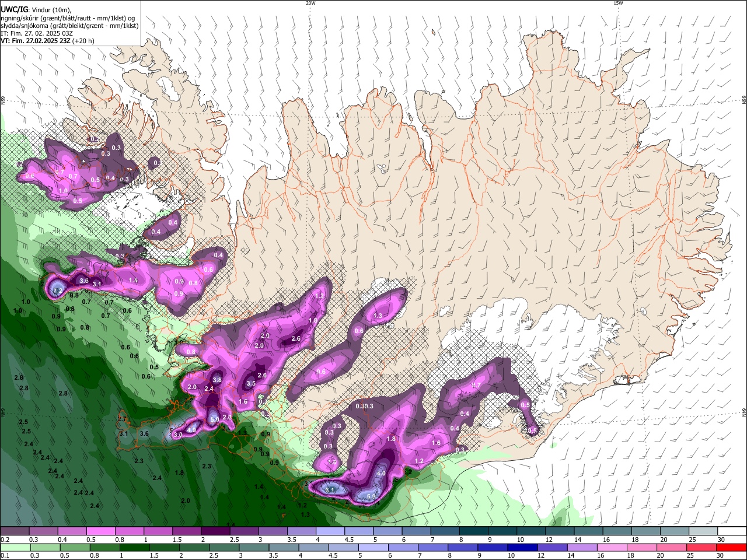Click the "rigning/skúrir" legend description line

[69, 18]
